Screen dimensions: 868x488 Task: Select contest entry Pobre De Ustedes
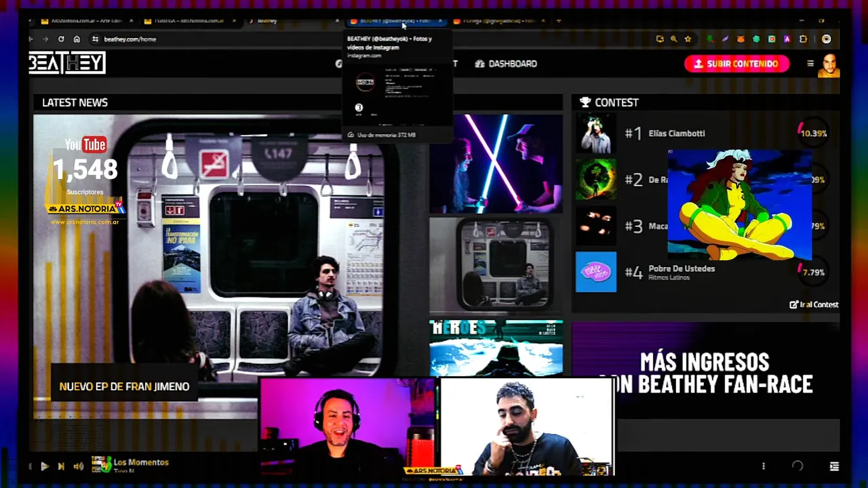coord(682,268)
